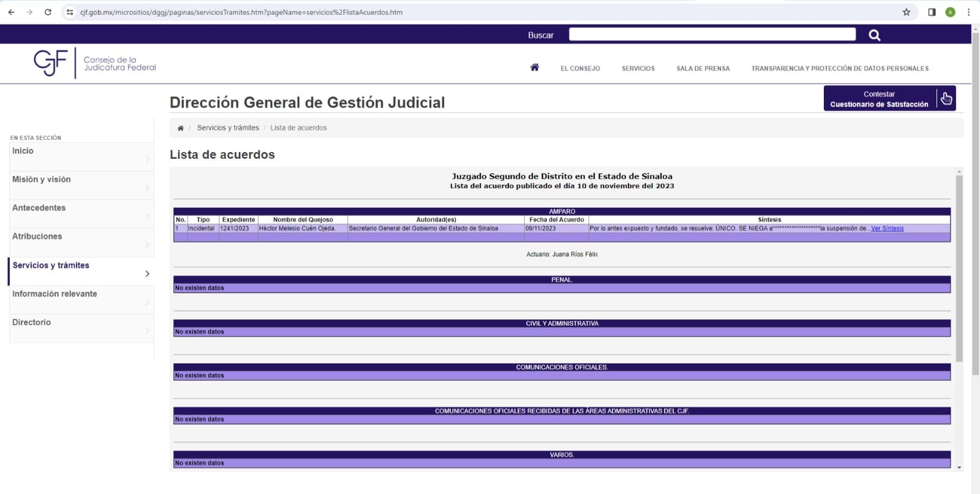
Task: Click the Fecha del Acuerdo column header
Action: [556, 219]
